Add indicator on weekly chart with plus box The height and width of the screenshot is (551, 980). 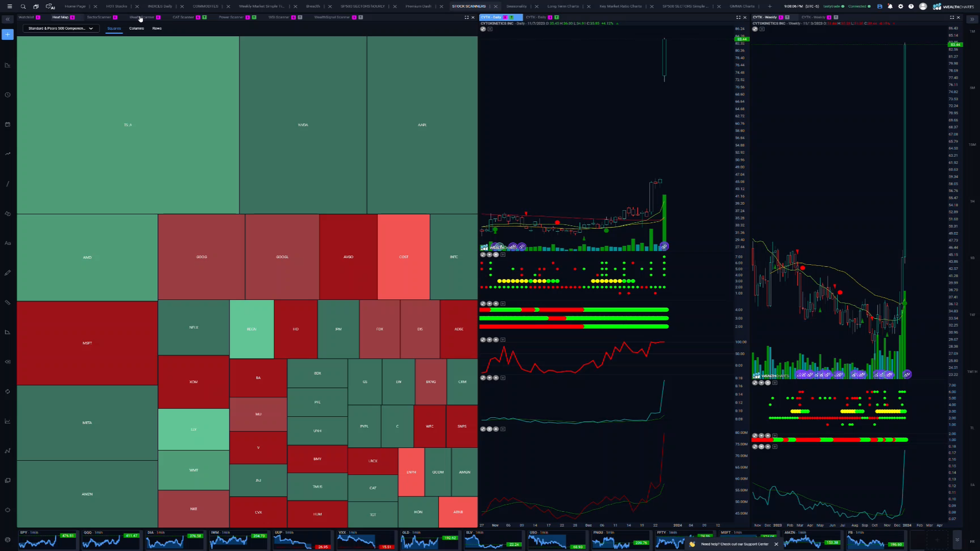(762, 29)
